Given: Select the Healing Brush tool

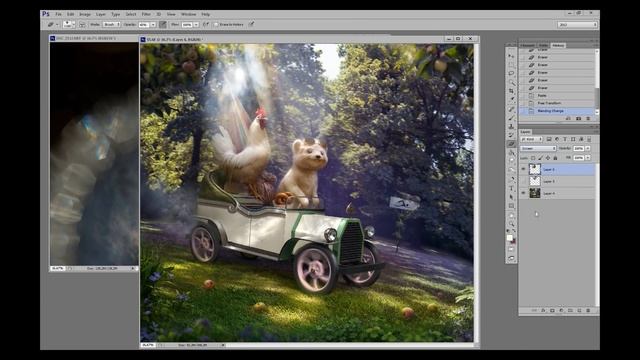Looking at the screenshot, I should click(x=511, y=109).
